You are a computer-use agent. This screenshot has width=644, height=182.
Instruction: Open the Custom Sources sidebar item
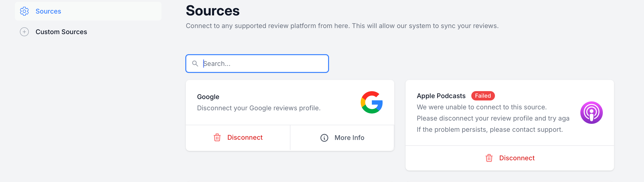point(61,32)
